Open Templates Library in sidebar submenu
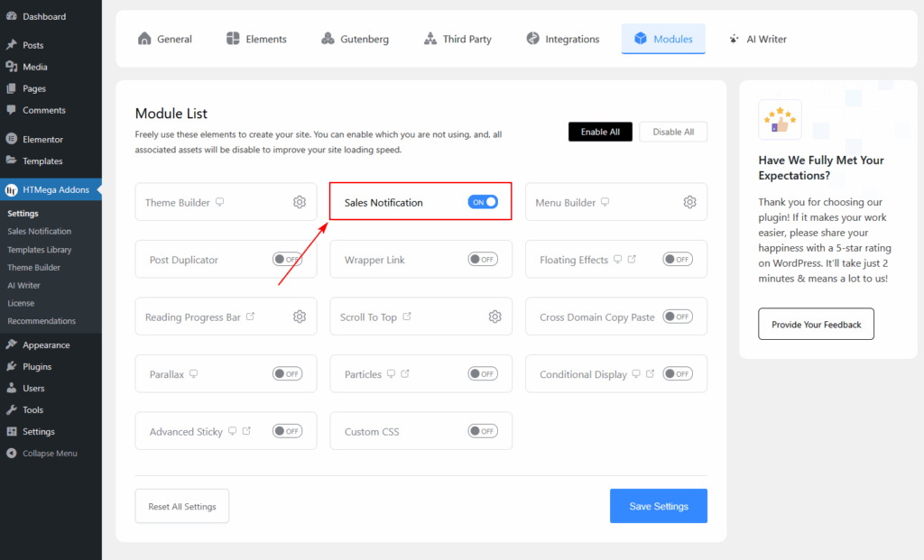The image size is (924, 560). [x=40, y=250]
